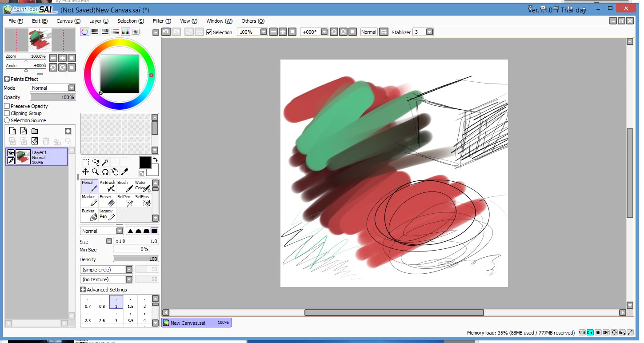Open the File menu
The width and height of the screenshot is (644, 343).
coord(16,21)
